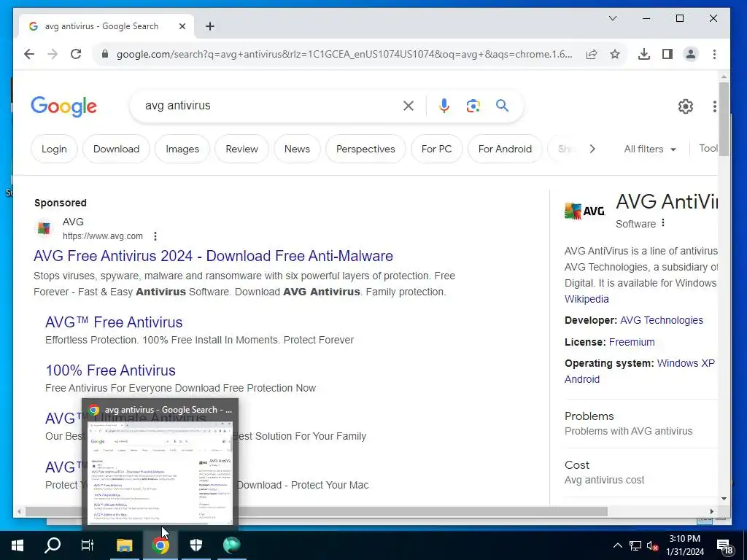Reload the page with the refresh icon
Screen dimensions: 747x560
pyautogui.click(x=76, y=54)
